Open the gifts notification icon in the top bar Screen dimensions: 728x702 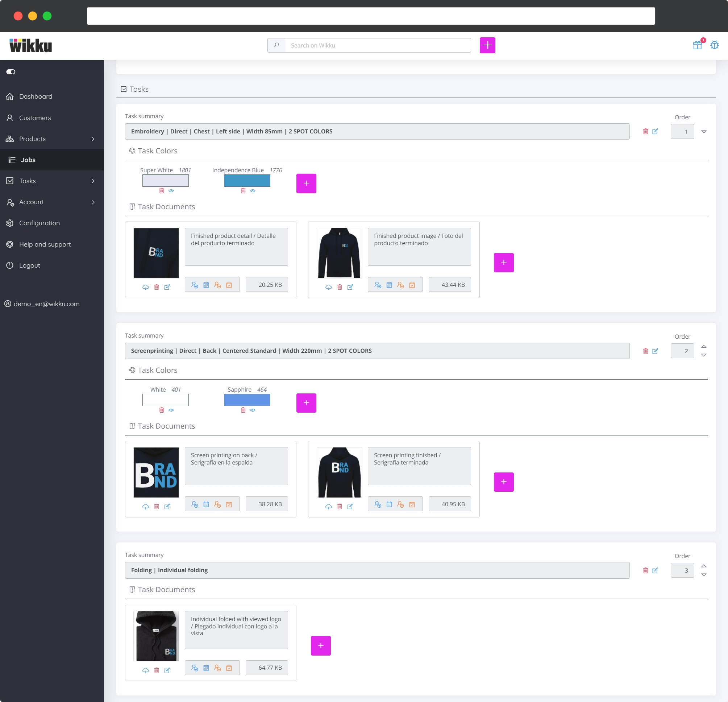point(698,45)
